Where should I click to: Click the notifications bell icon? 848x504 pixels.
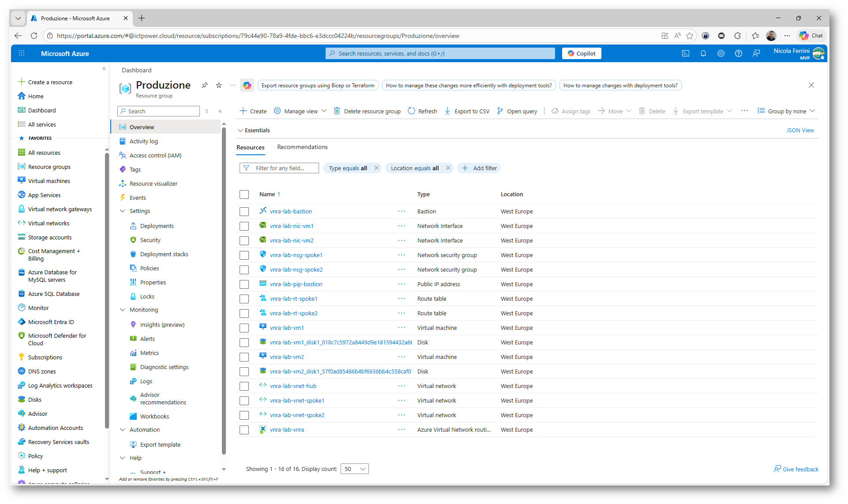pos(703,53)
